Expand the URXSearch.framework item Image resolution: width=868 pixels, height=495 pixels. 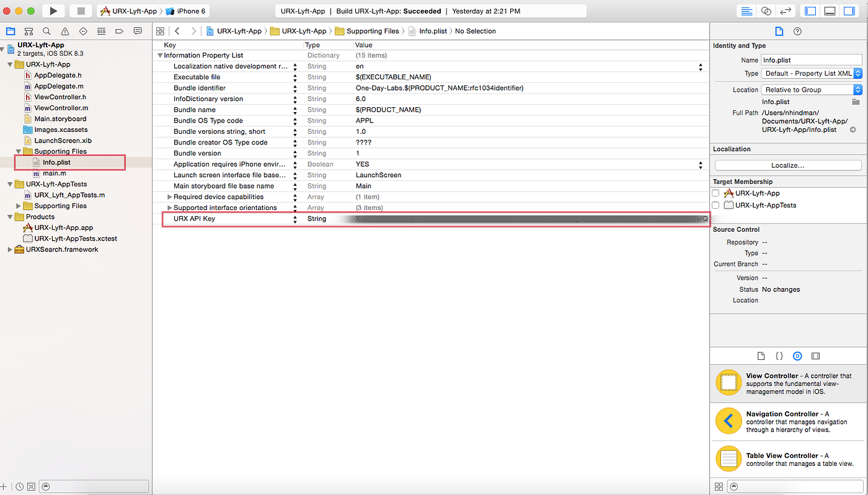coord(10,250)
